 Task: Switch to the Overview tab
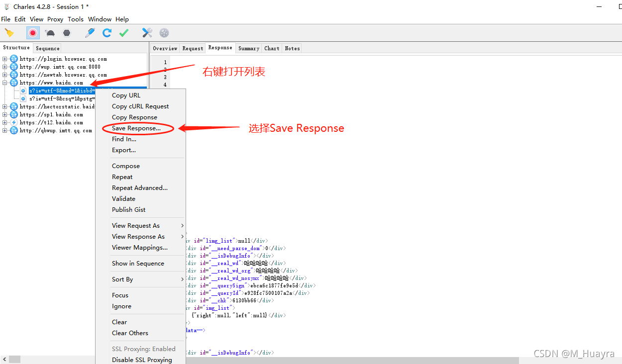(165, 48)
